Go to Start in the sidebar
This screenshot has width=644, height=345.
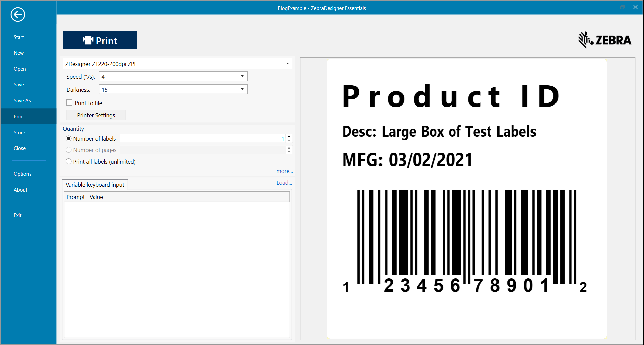click(19, 37)
